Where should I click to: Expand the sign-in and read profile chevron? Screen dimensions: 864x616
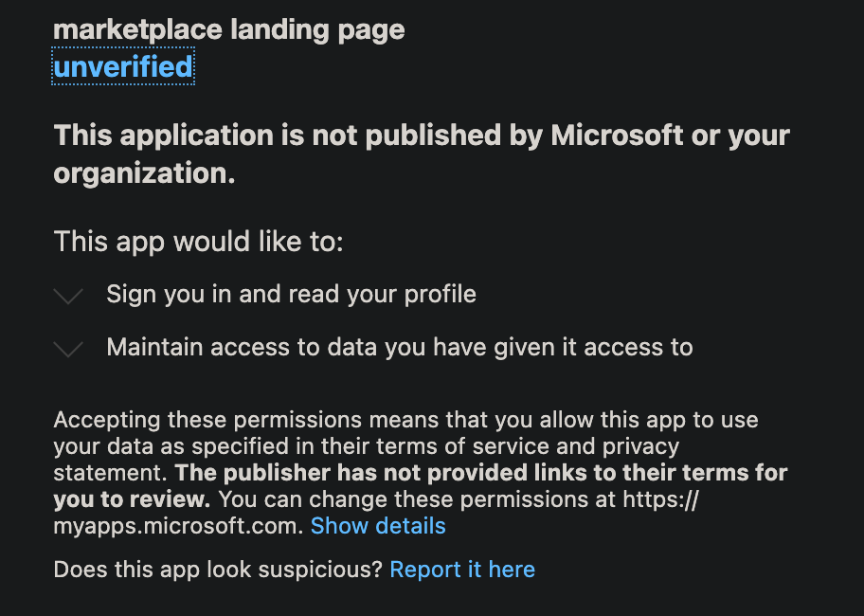(x=69, y=297)
